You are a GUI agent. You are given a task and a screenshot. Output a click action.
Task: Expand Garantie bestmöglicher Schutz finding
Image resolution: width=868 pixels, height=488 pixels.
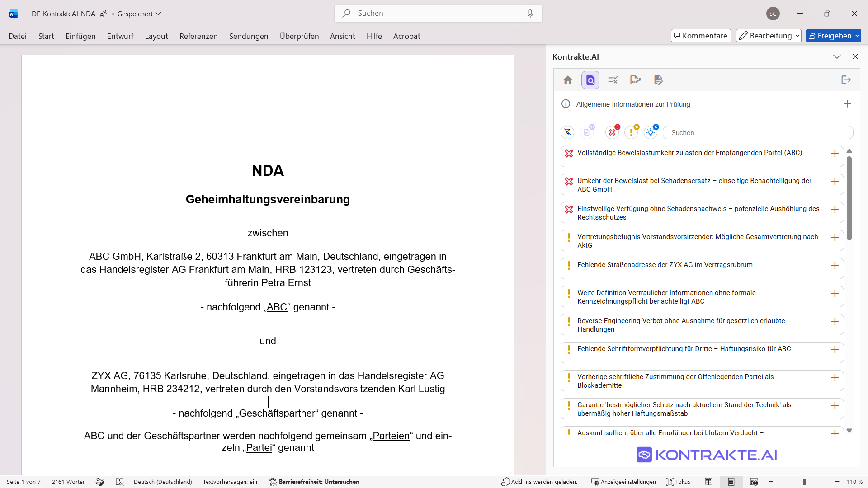click(835, 406)
